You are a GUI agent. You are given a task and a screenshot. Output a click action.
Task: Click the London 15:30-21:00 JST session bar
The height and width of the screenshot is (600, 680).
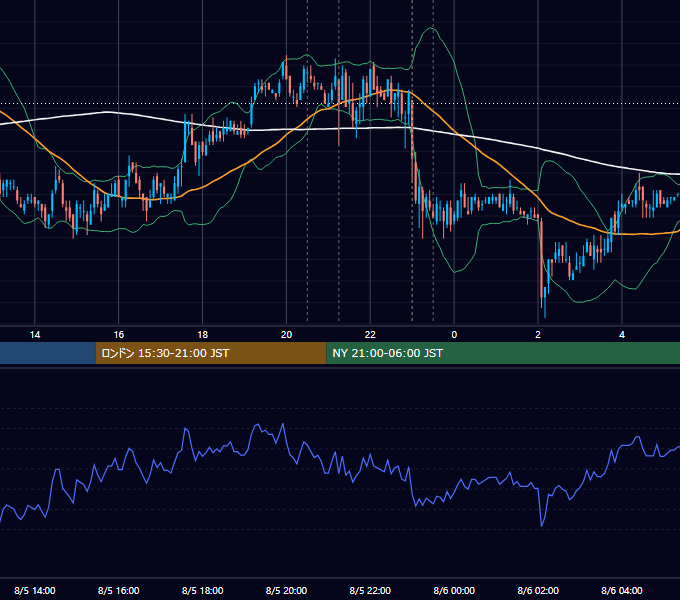click(211, 353)
